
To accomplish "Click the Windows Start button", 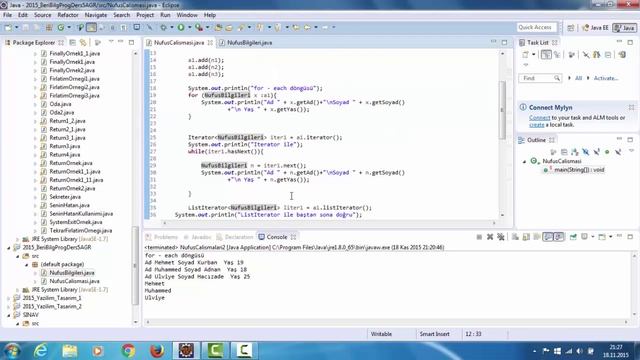I will 12,351.
